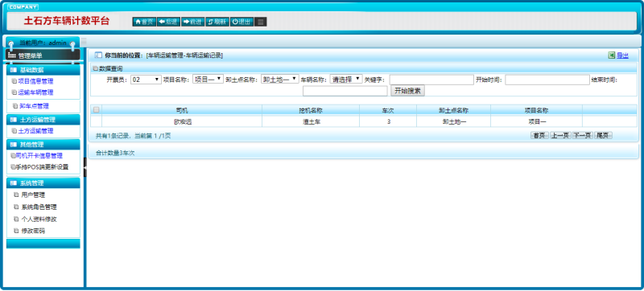The height and width of the screenshot is (291, 644).
Task: Click the 开始搜索 search button
Action: coord(407,91)
